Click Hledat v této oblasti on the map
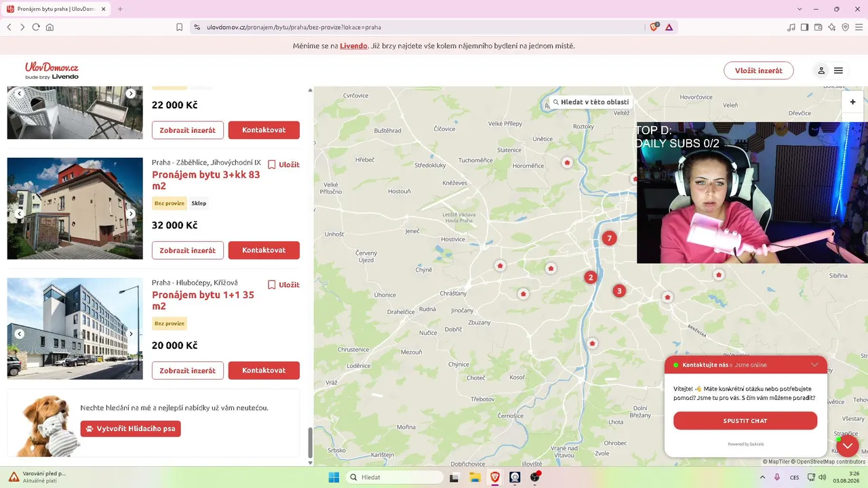This screenshot has width=868, height=488. pos(591,102)
